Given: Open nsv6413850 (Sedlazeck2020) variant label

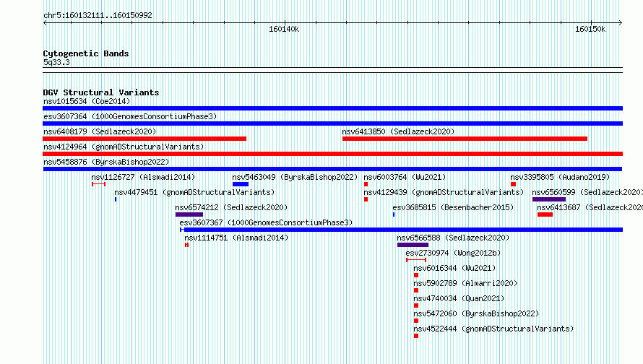Looking at the screenshot, I should (x=398, y=131).
